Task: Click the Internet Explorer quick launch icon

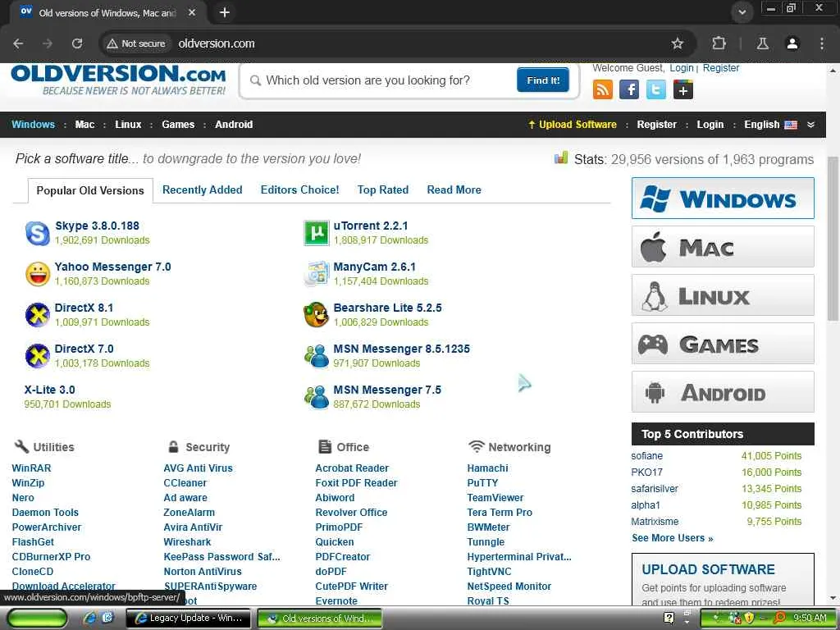Action: (90, 618)
